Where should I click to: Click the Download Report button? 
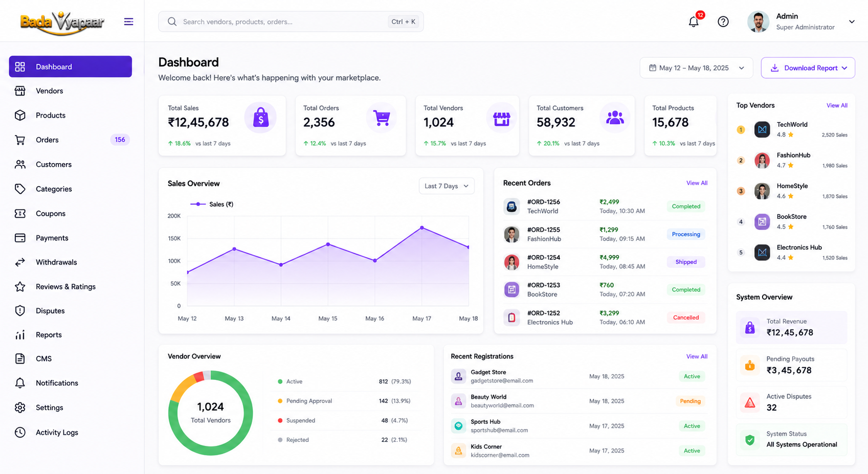[808, 68]
